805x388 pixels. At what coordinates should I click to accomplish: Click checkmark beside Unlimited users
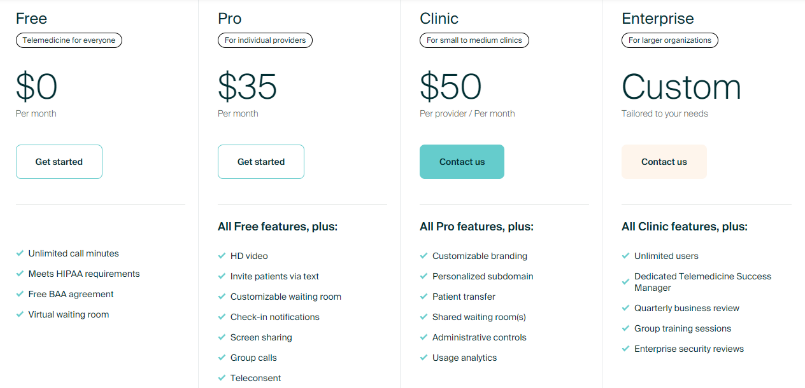tap(625, 256)
